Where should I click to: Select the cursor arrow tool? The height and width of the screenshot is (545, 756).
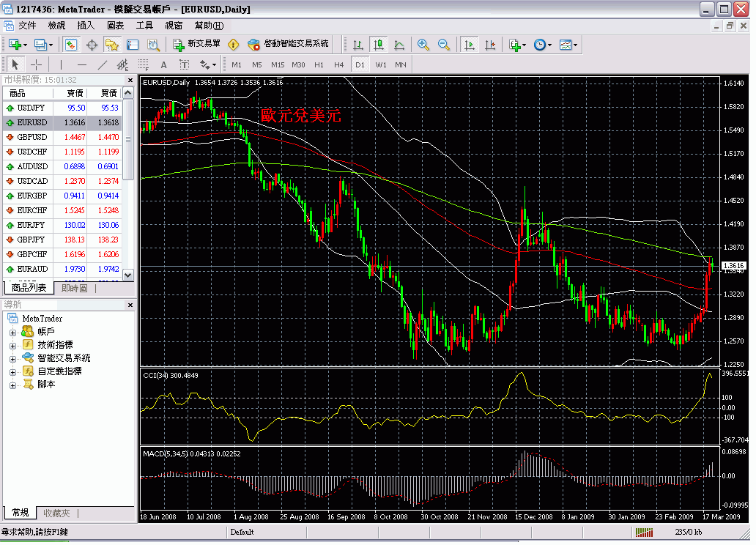click(x=15, y=64)
